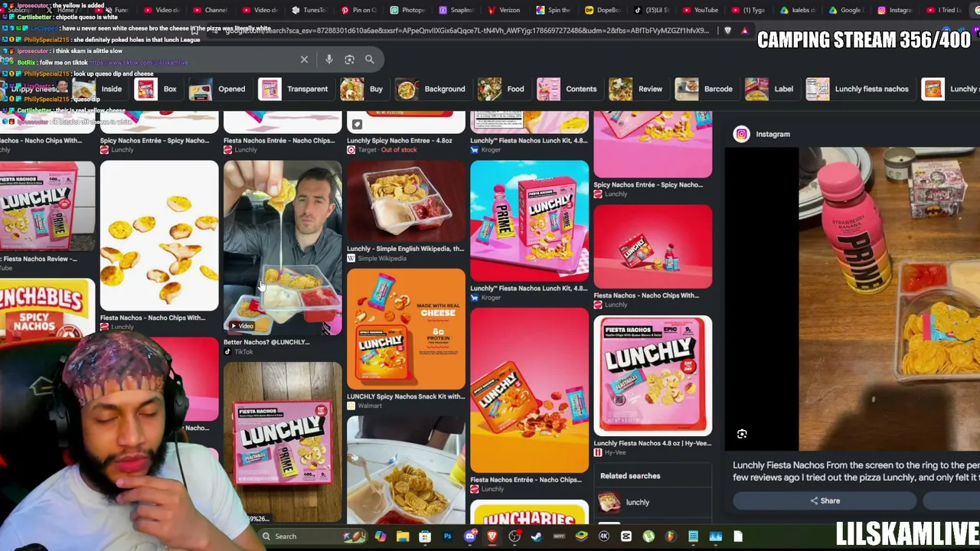This screenshot has height=551, width=980.
Task: Click the magnifying glass search icon
Action: tap(369, 59)
